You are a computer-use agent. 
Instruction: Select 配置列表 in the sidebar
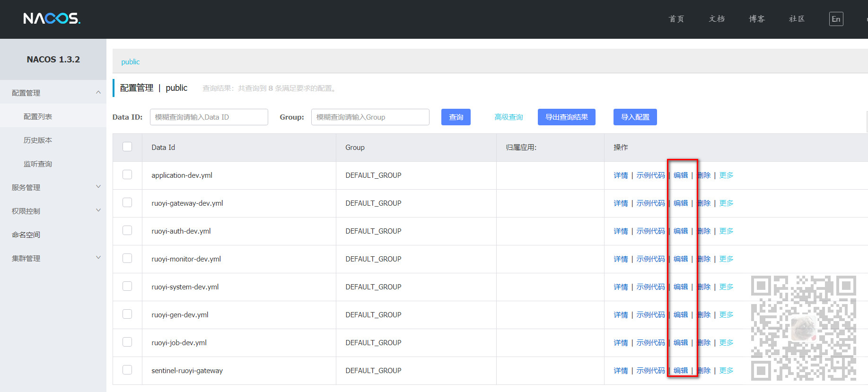[53, 116]
